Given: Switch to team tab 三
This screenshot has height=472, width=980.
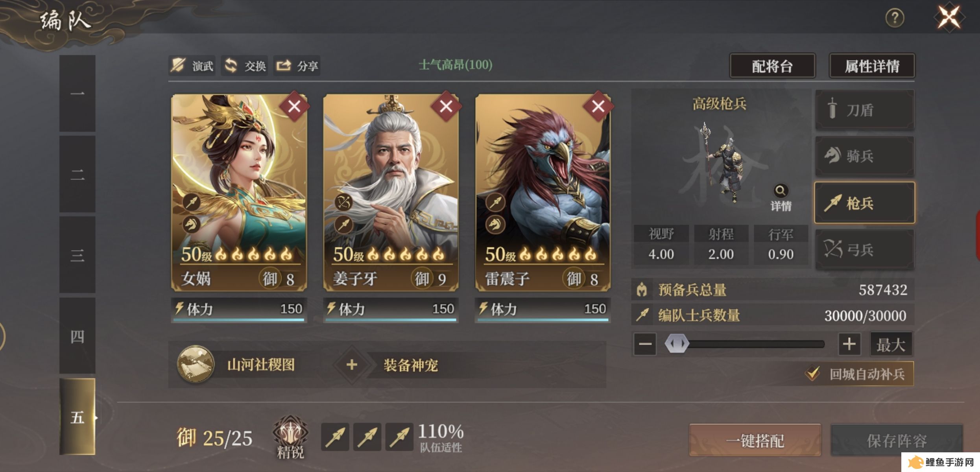Looking at the screenshot, I should point(78,255).
